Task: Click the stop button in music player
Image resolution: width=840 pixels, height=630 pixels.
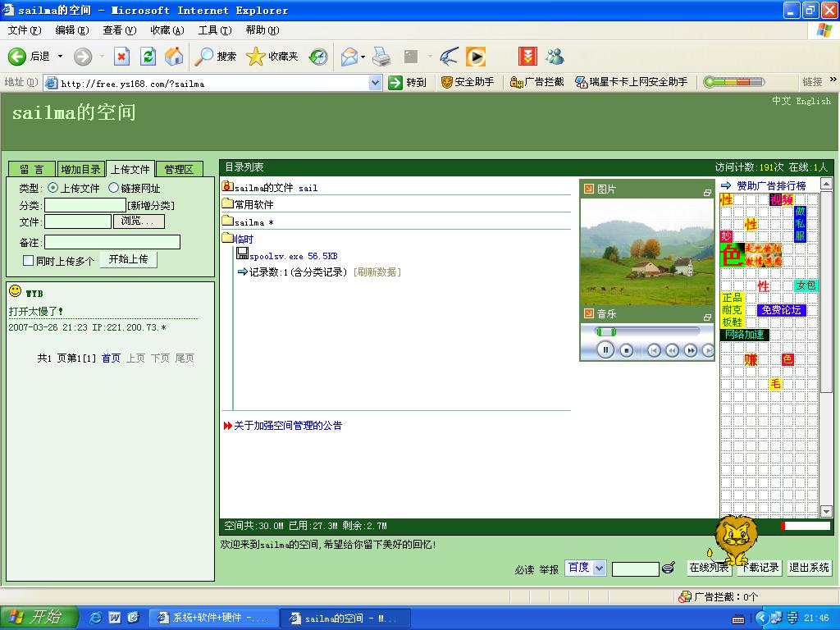Action: (x=627, y=350)
